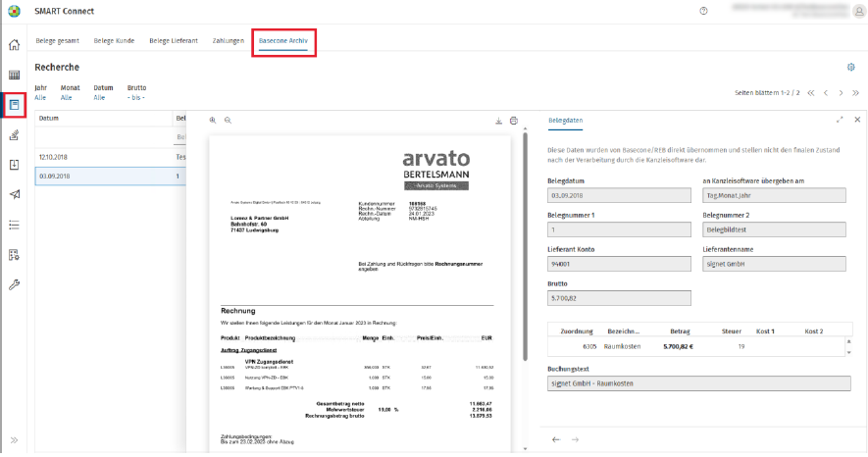Select the row dated 03.09.2018
Image resolution: width=868 pixels, height=457 pixels.
coord(111,176)
